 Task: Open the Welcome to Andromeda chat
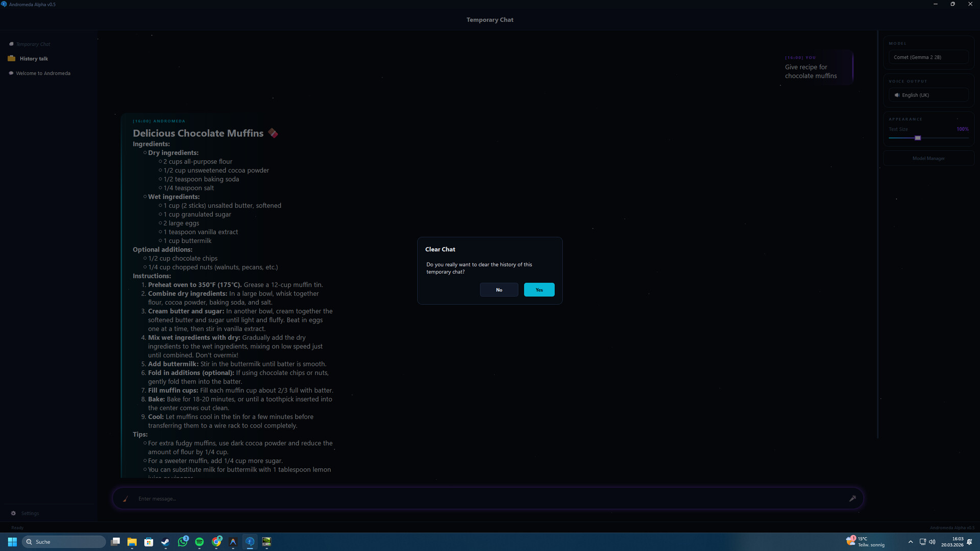[x=43, y=73]
